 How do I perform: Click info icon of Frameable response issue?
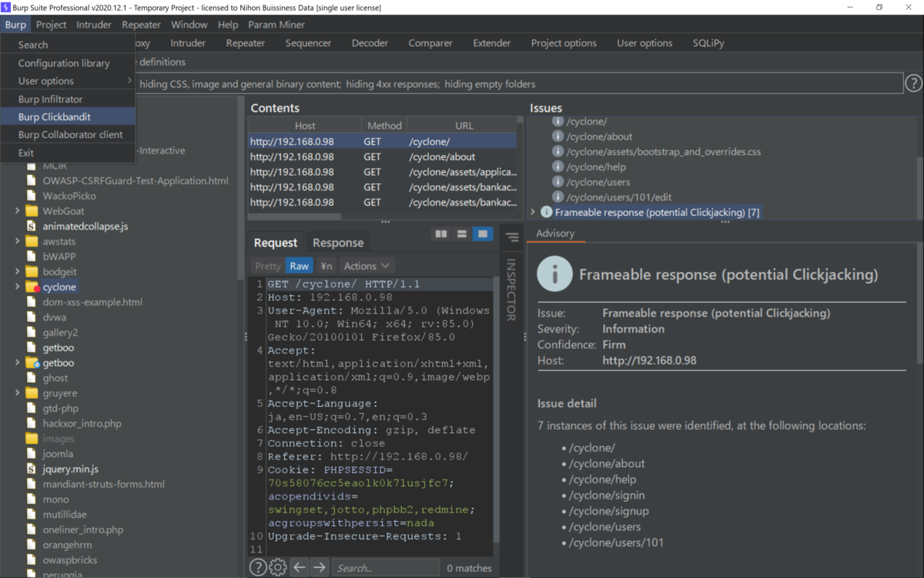click(x=547, y=212)
